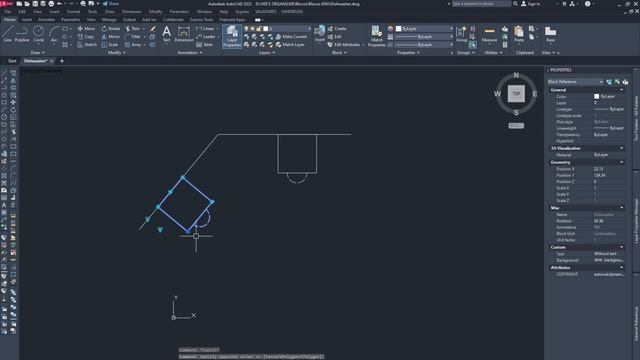The height and width of the screenshot is (360, 640).
Task: Click the Insert block button
Action: 320,34
